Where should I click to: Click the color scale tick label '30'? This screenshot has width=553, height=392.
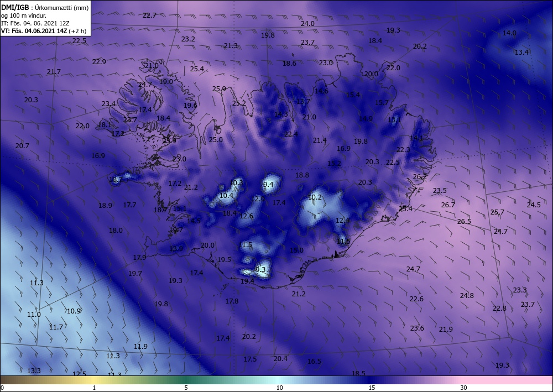pos(463,388)
